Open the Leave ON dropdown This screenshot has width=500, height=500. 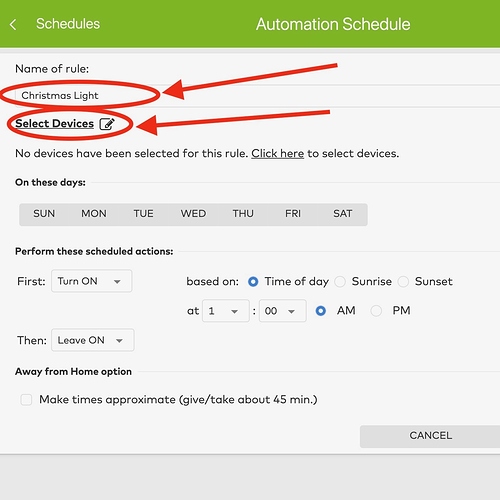(93, 340)
